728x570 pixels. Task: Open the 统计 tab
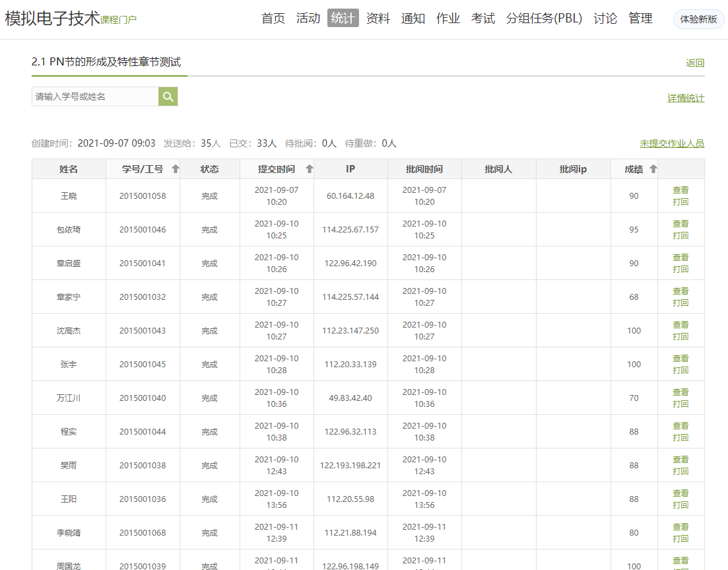(343, 18)
